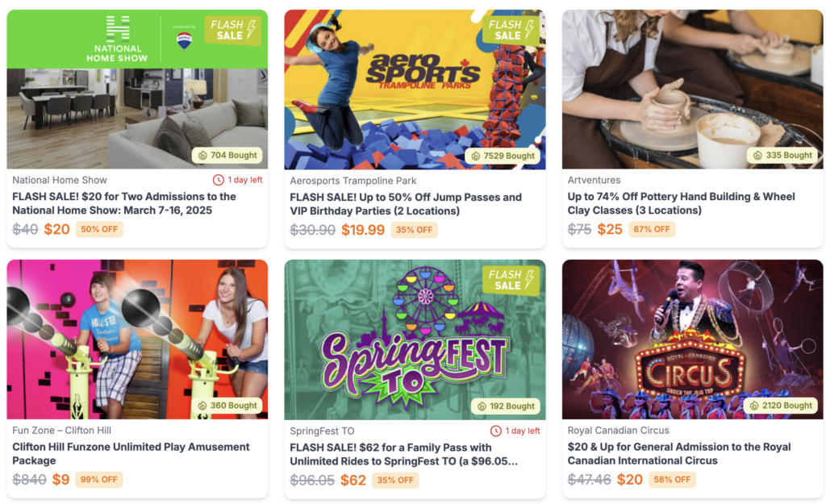This screenshot has height=504, width=826.
Task: Click the 99% OFF badge on Funzone
Action: [x=99, y=480]
